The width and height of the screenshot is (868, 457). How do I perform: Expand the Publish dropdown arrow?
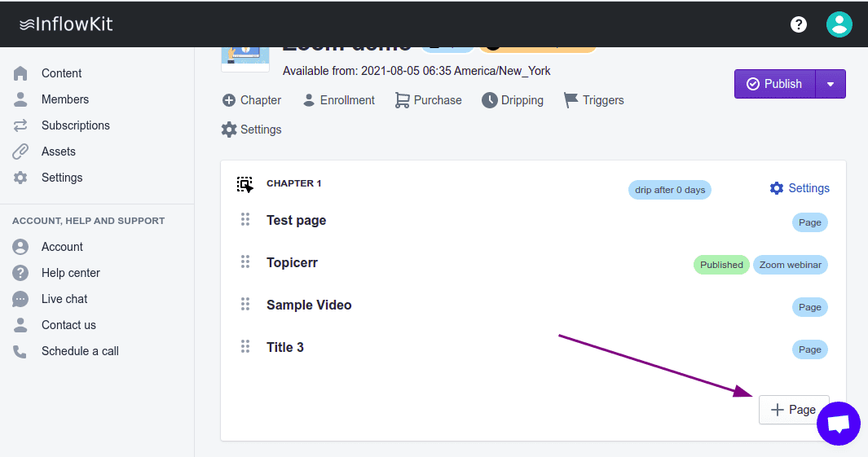click(x=831, y=84)
